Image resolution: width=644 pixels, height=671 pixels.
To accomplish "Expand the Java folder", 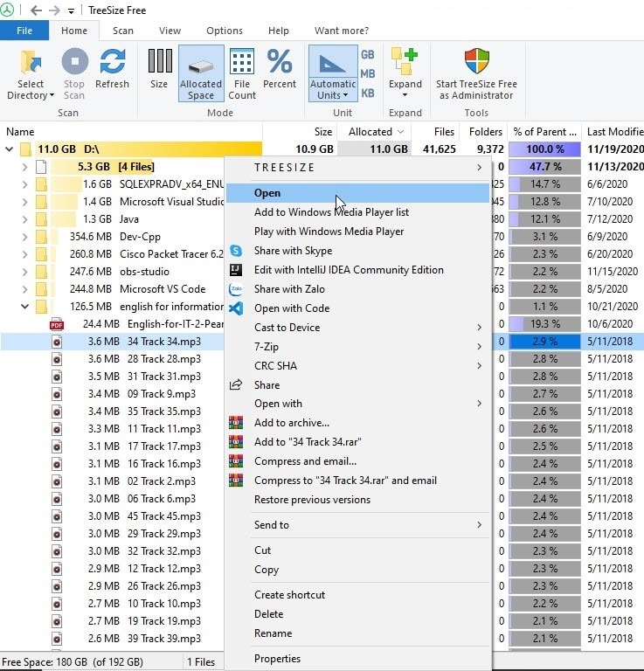I will 24,219.
